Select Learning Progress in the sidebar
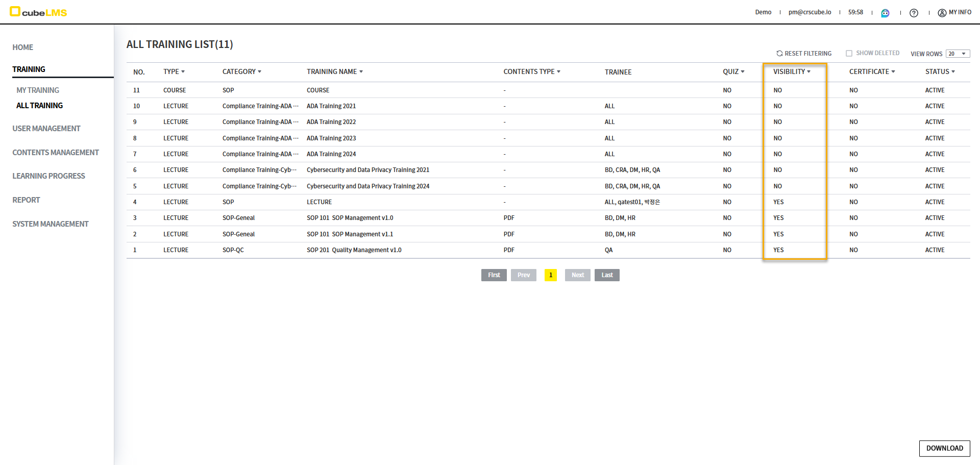The width and height of the screenshot is (980, 465). click(x=48, y=176)
